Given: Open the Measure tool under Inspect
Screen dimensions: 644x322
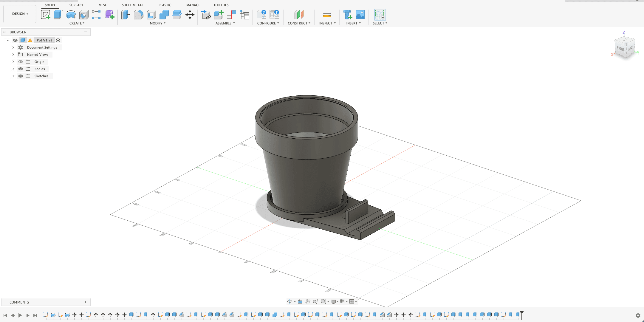Looking at the screenshot, I should pos(327,14).
